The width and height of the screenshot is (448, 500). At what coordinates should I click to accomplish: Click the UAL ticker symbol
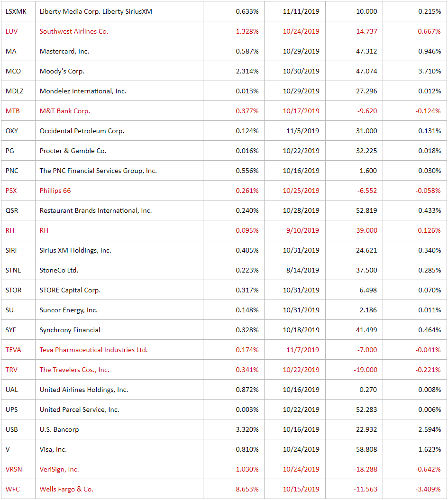11,390
